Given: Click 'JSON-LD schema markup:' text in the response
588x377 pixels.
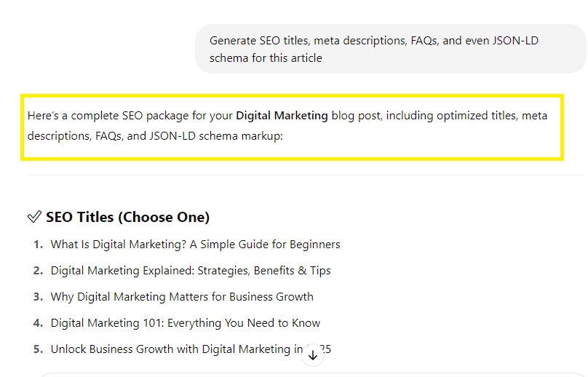Looking at the screenshot, I should coord(216,136).
